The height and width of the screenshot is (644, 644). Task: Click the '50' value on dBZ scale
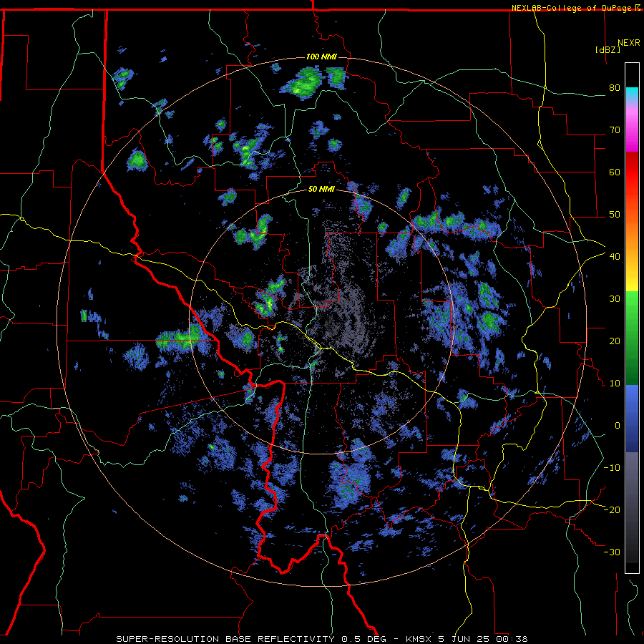pyautogui.click(x=615, y=215)
